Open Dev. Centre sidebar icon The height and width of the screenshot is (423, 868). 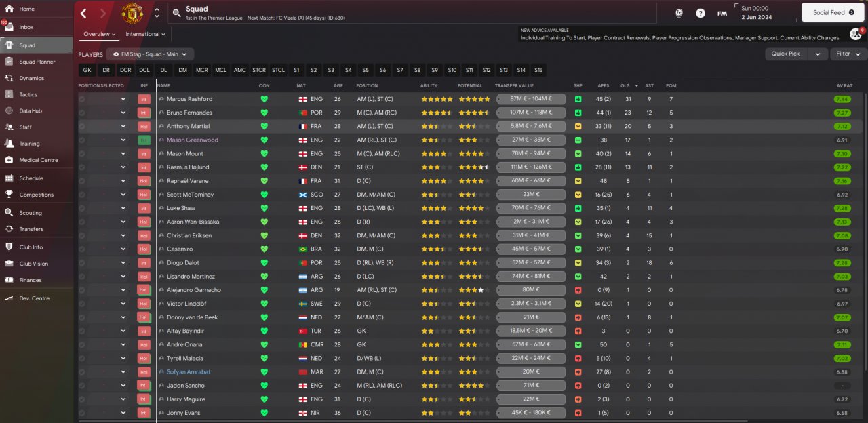click(9, 298)
